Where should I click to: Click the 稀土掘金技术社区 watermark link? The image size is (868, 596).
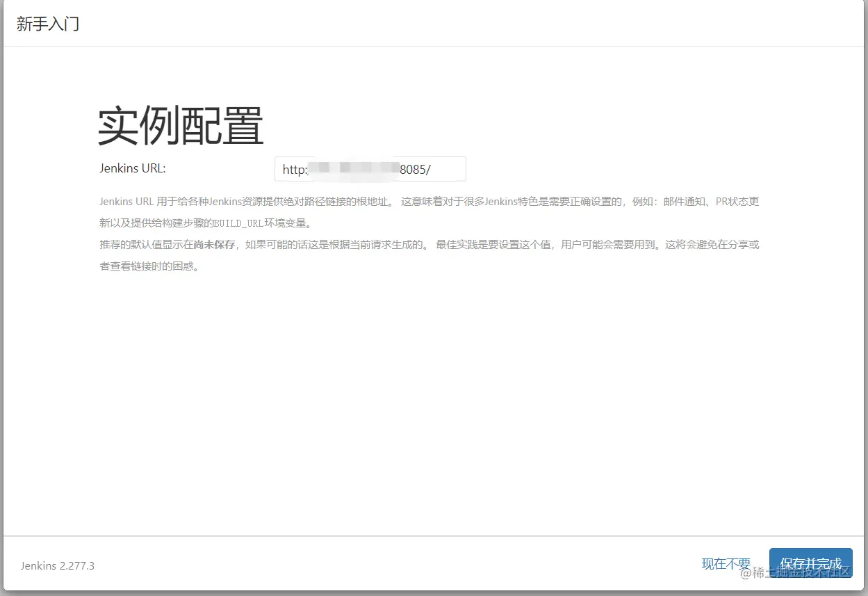[x=803, y=573]
